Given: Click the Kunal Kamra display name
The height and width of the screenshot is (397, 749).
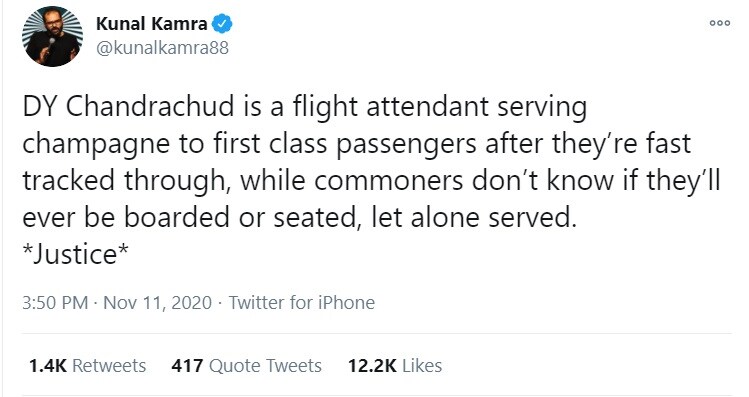Looking at the screenshot, I should coord(151,23).
